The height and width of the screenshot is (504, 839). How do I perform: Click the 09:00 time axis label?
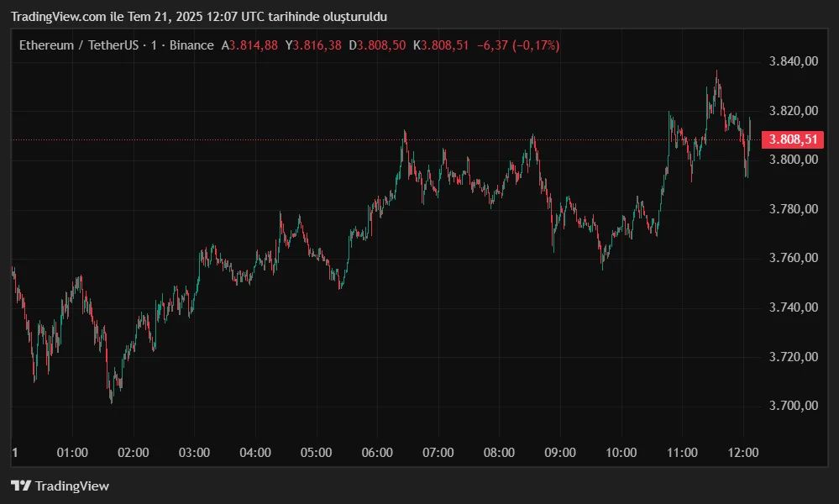click(560, 453)
